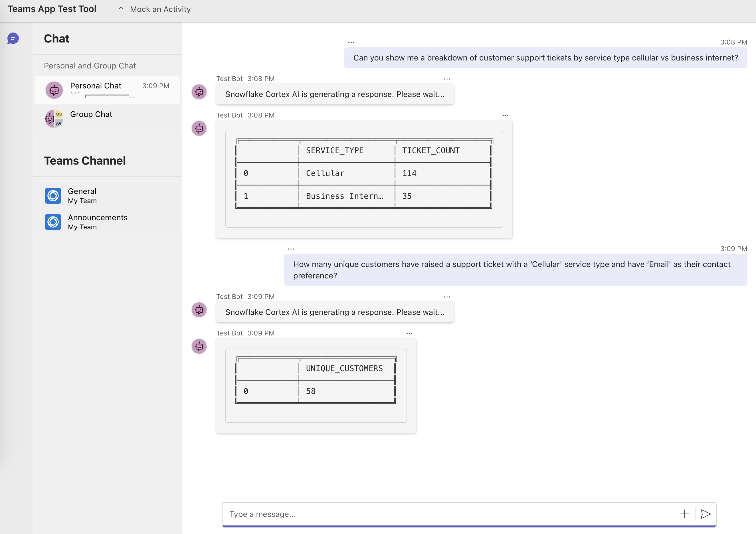This screenshot has width=756, height=534.
Task: Click the General channel icon
Action: (x=52, y=195)
